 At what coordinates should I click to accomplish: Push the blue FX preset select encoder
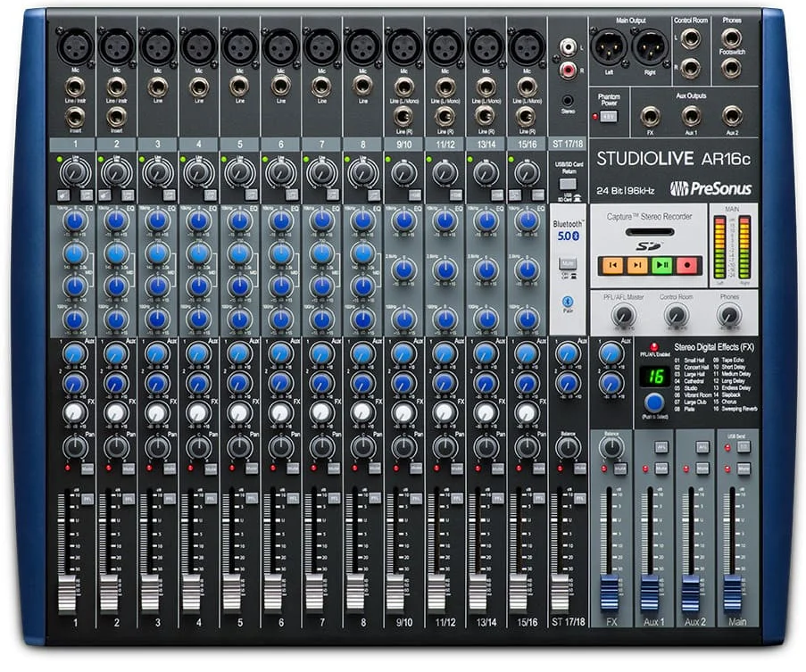(x=654, y=402)
